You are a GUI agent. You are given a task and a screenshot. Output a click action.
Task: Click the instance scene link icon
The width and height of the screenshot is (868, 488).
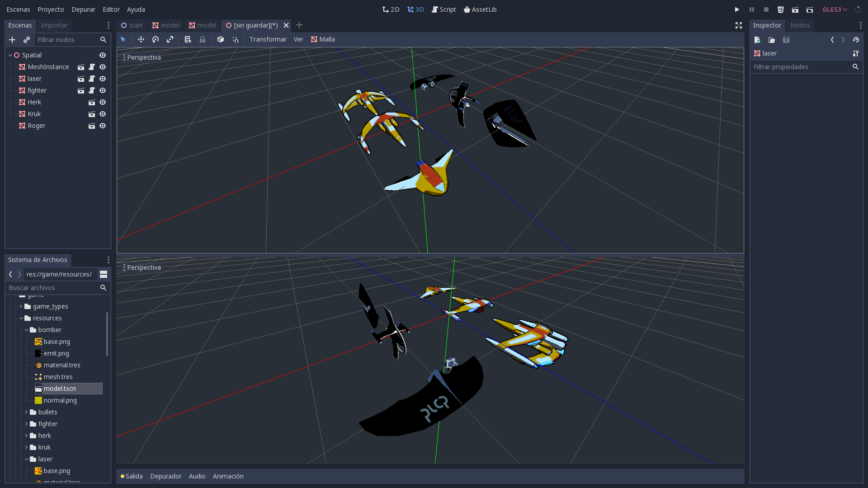click(x=27, y=40)
